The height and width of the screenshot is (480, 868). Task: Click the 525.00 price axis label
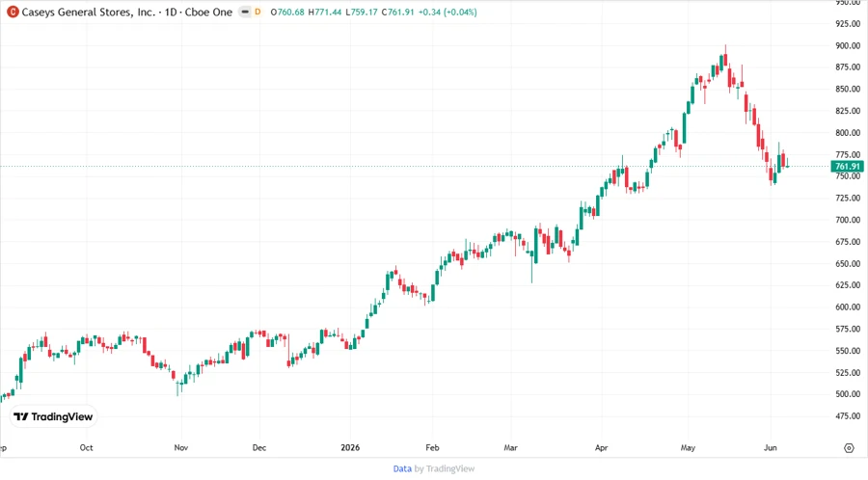coord(848,373)
